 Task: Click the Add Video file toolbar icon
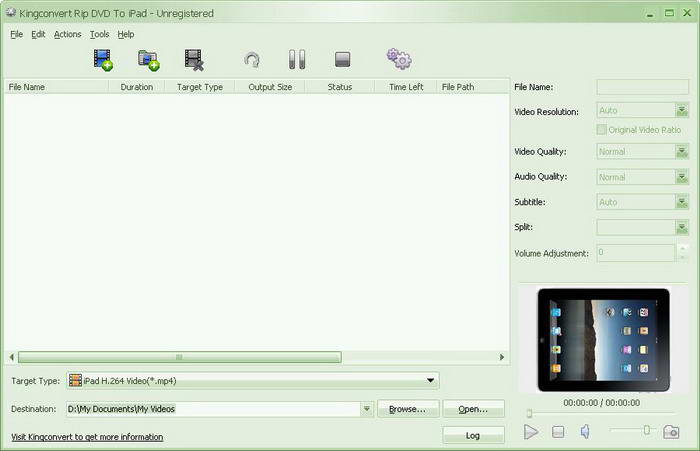click(x=103, y=60)
